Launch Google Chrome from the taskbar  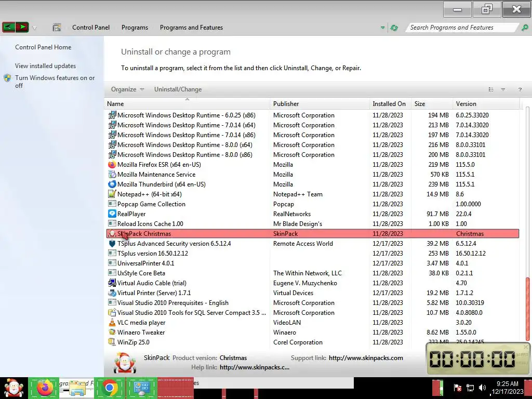point(109,388)
